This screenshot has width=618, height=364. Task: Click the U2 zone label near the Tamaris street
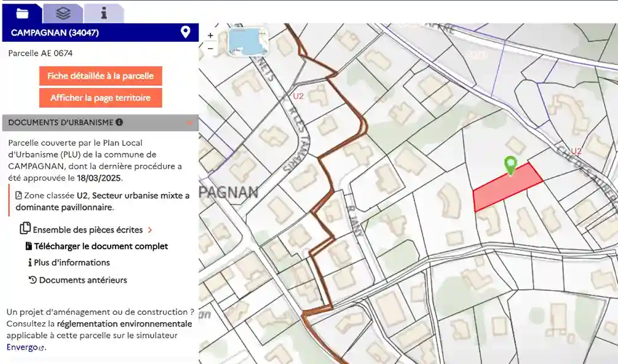click(x=298, y=96)
